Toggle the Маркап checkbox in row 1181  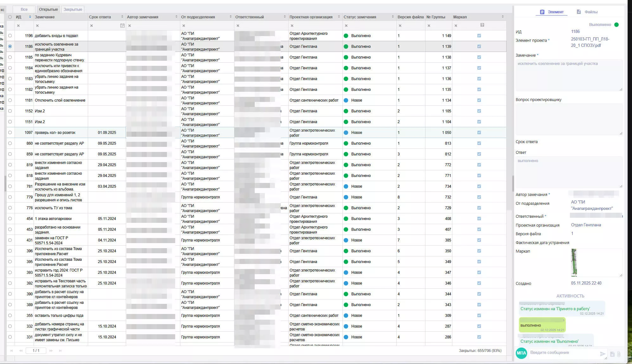(x=479, y=100)
